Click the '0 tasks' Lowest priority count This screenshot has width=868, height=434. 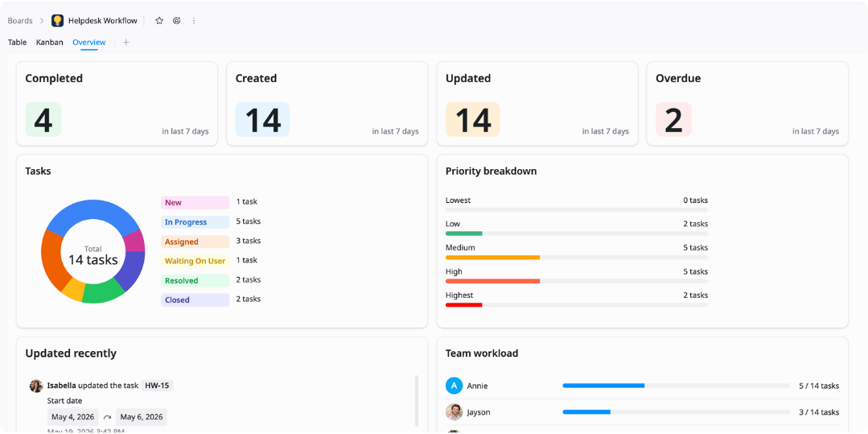coord(695,200)
